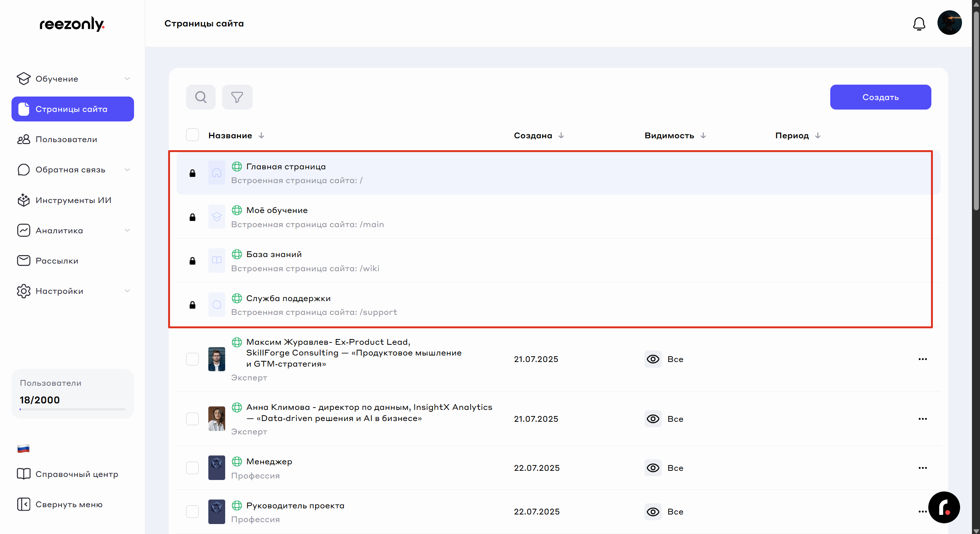Click the 18/2000 users progress bar
Image resolution: width=980 pixels, height=534 pixels.
click(72, 409)
